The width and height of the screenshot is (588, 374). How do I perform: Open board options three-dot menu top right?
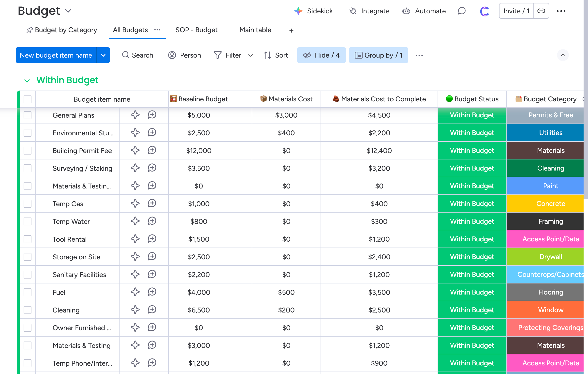(x=561, y=11)
